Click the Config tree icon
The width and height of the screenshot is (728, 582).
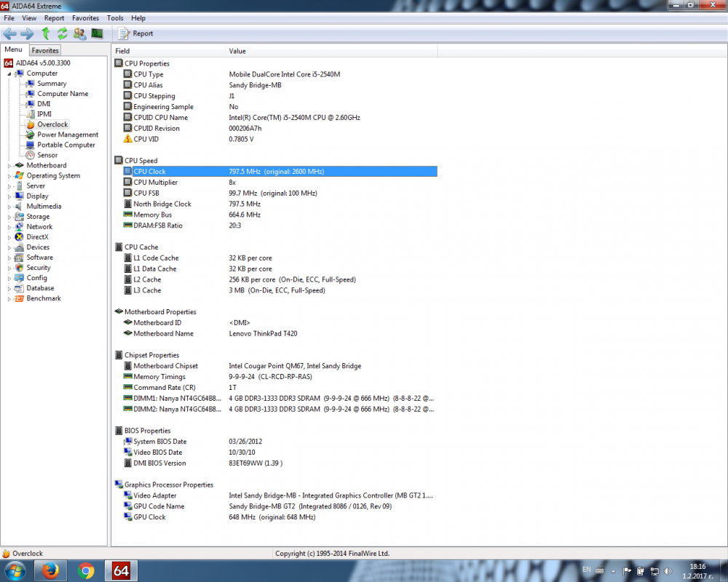(19, 278)
